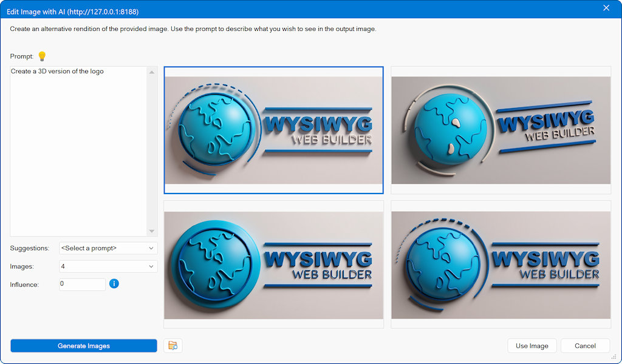Select the dashed-arc globe logo with dark lettering
Screen dimensions: 622x364
(501, 265)
